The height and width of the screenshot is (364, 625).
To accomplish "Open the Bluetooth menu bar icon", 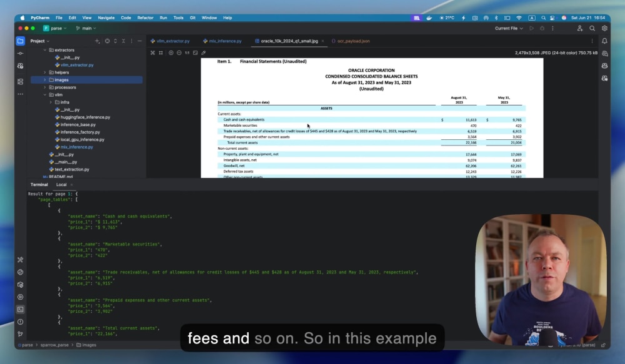I will 496,18.
